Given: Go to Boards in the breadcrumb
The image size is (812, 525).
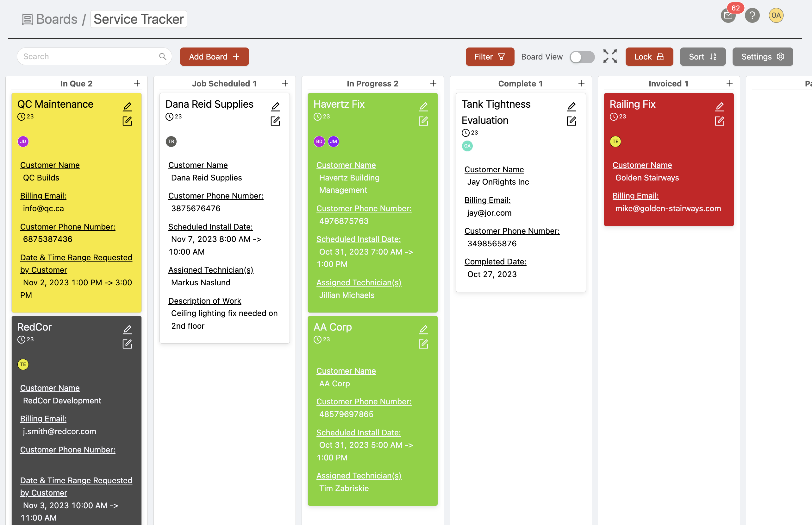Looking at the screenshot, I should 57,19.
